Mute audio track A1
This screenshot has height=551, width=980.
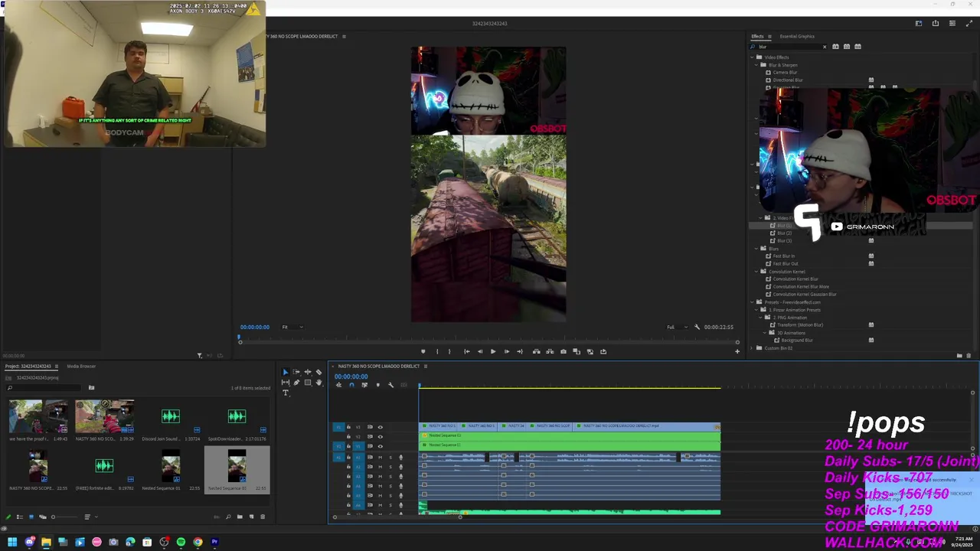pos(380,458)
